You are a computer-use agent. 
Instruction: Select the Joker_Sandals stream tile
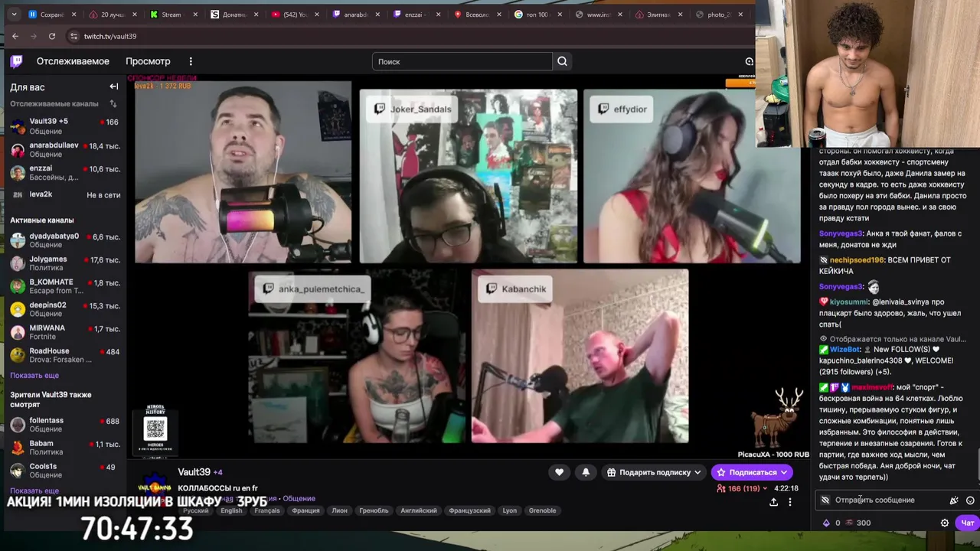(469, 176)
